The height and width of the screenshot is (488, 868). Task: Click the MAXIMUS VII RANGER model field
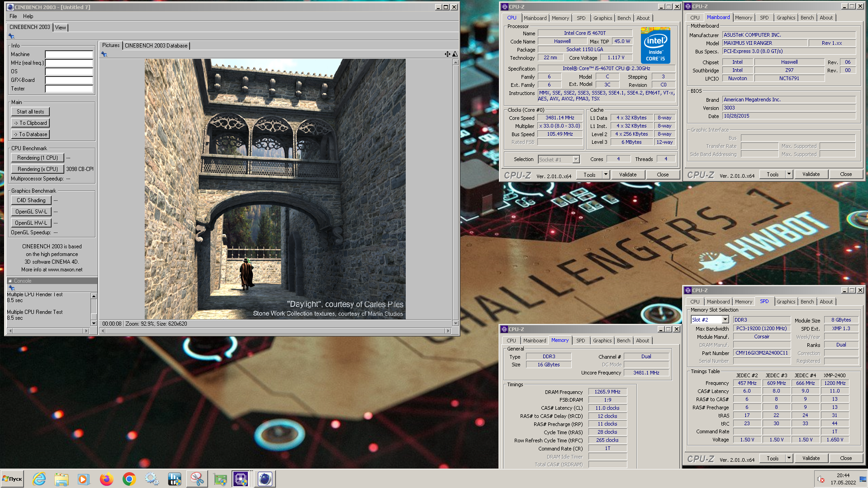pyautogui.click(x=764, y=43)
